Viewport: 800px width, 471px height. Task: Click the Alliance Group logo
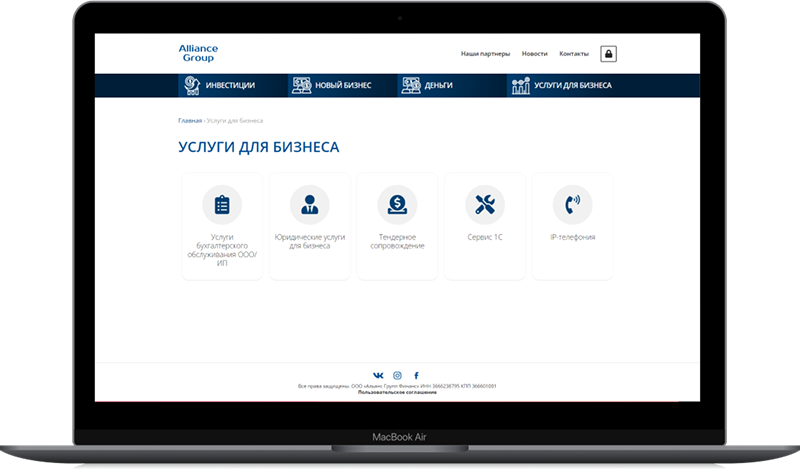199,53
